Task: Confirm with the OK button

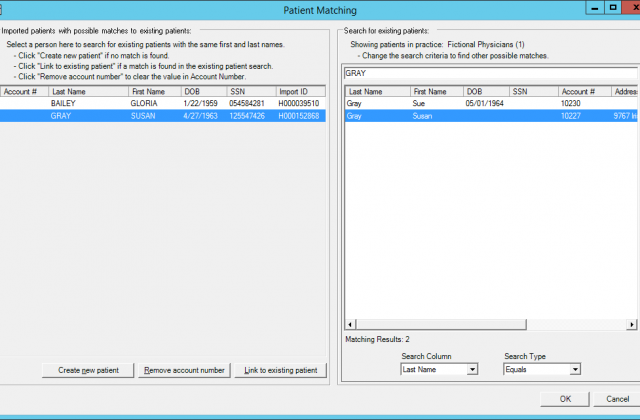Action: [x=565, y=398]
